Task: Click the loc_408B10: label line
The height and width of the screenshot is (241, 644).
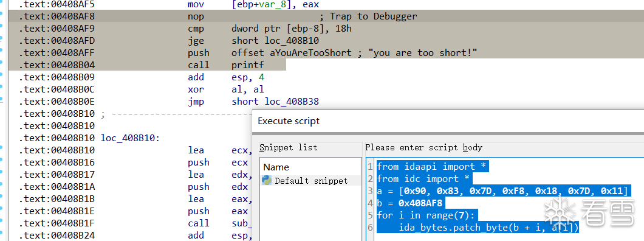Action: coord(130,138)
